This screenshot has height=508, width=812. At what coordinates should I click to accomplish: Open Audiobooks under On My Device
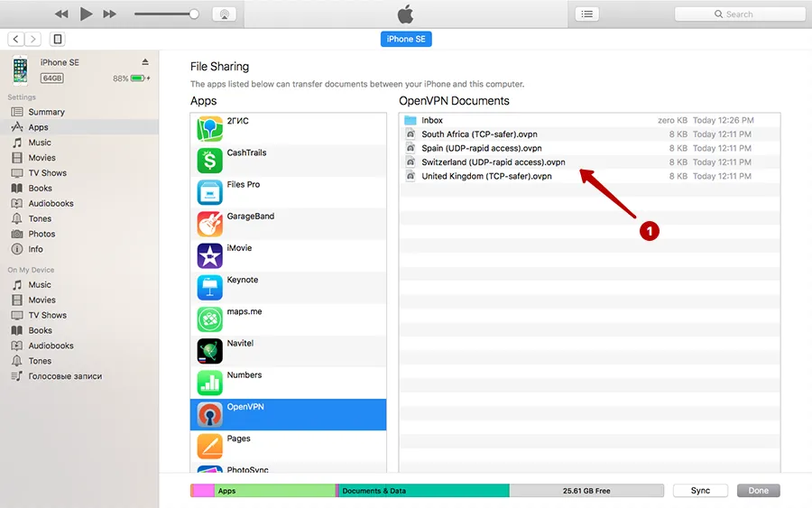(x=79, y=346)
